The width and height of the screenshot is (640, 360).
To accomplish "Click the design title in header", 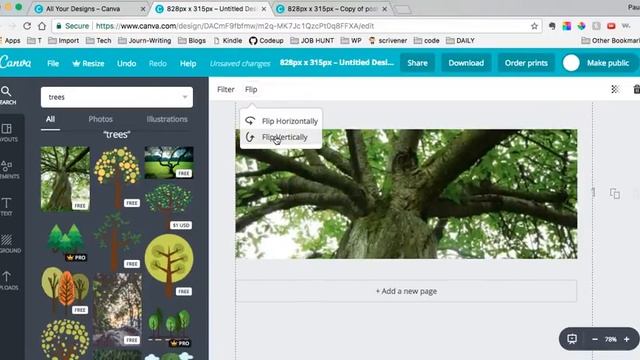I will [337, 62].
